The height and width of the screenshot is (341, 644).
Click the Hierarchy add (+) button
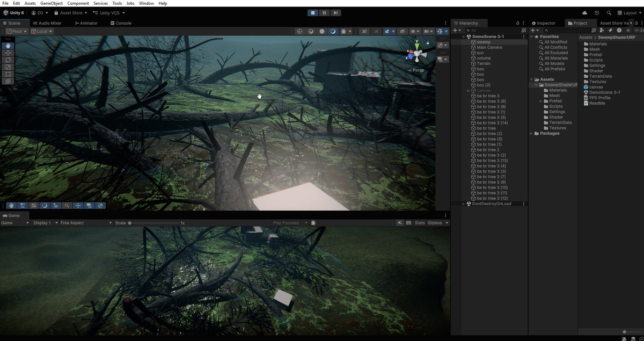coord(456,31)
